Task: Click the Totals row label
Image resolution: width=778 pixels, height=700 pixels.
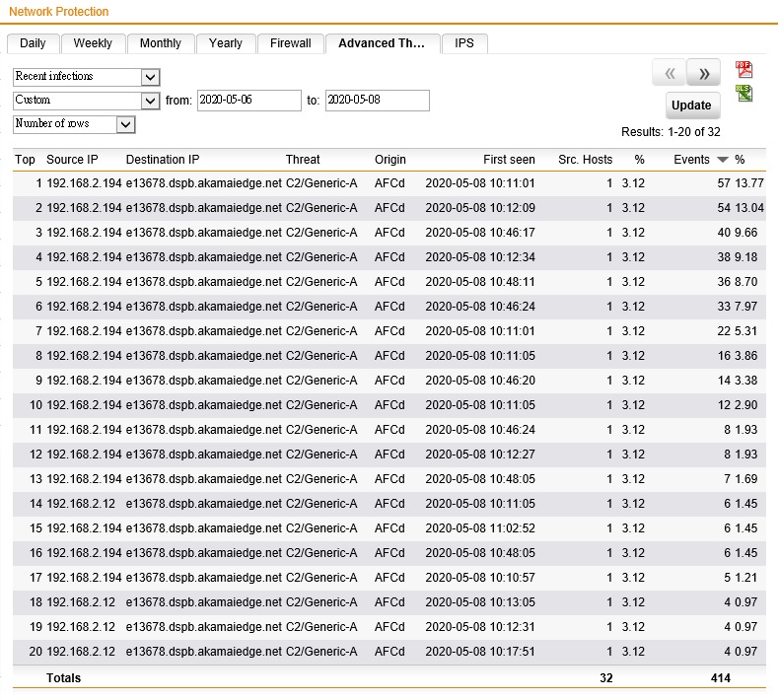Action: click(63, 678)
